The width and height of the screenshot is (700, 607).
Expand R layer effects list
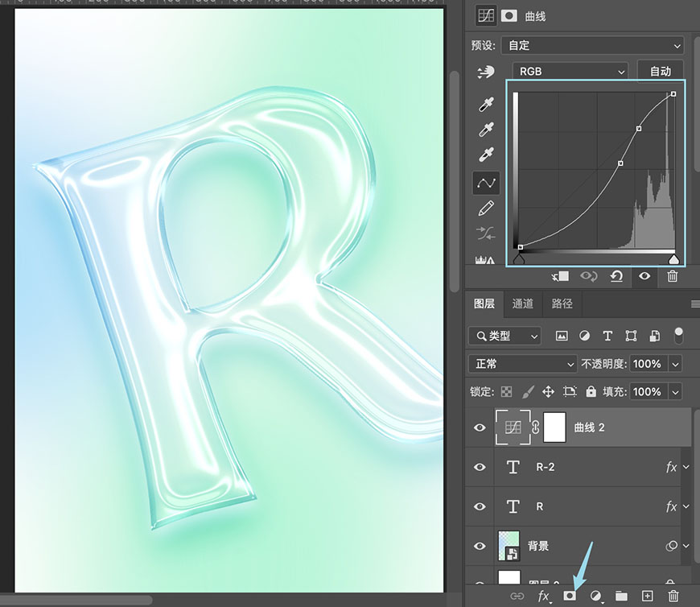click(686, 506)
